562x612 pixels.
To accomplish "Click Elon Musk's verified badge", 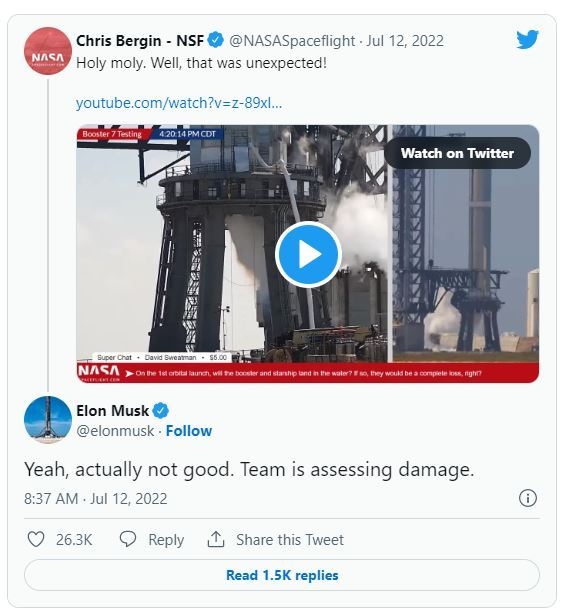I will (160, 411).
